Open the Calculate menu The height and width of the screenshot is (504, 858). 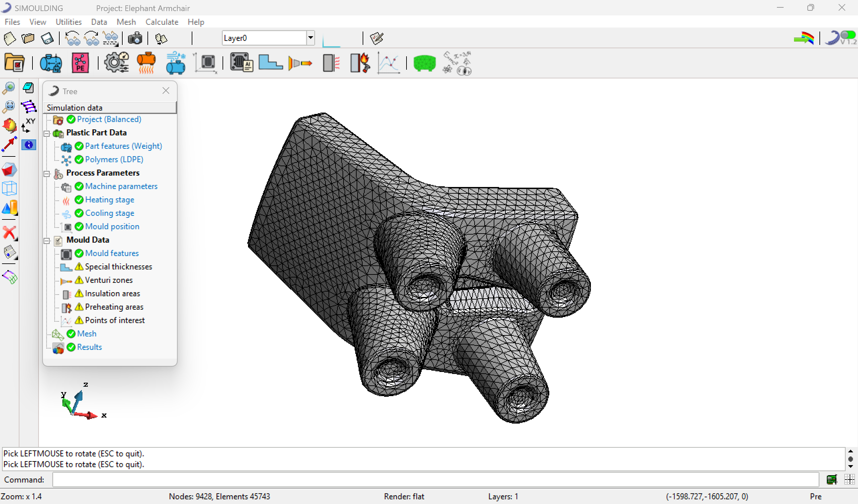pyautogui.click(x=162, y=22)
